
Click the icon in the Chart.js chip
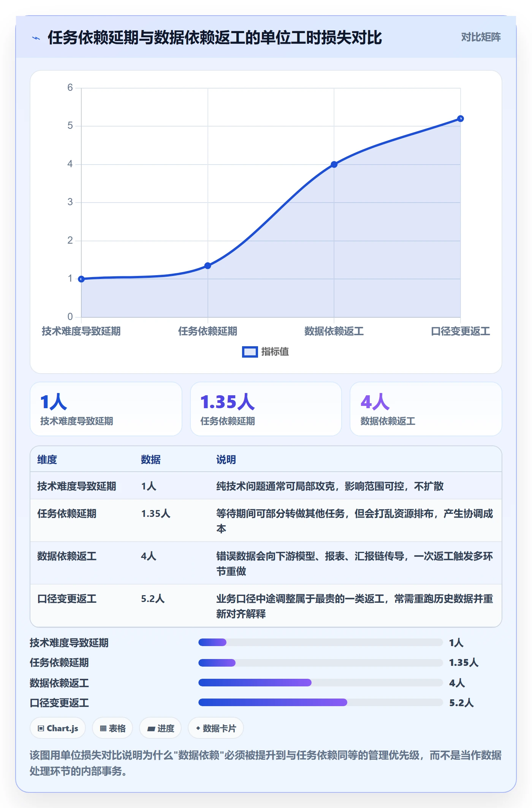(x=41, y=729)
